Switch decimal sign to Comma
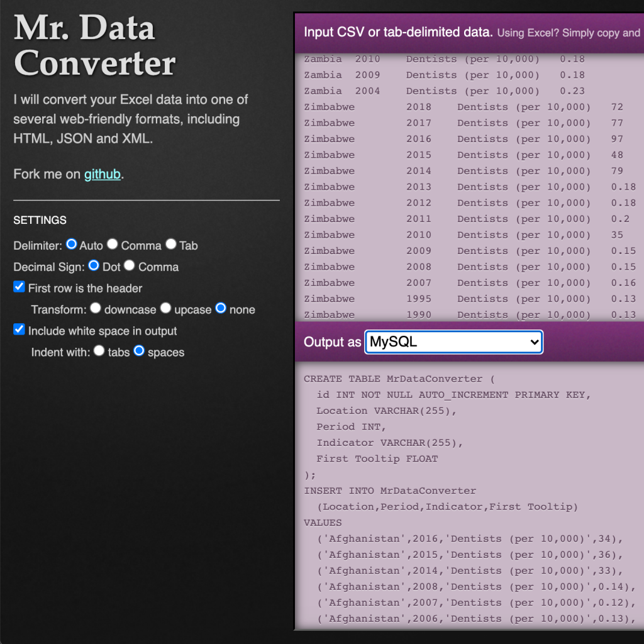Screen dimensions: 644x644 (x=130, y=266)
